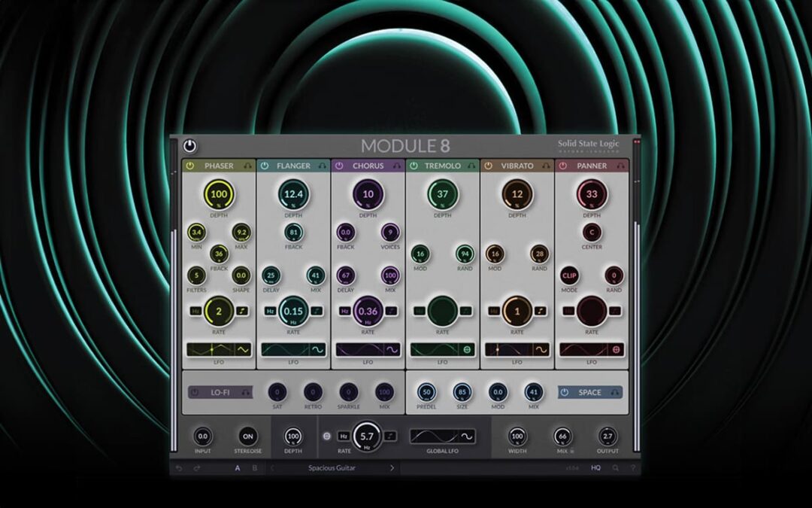Click the global LFO link icon beside Rate
This screenshot has height=508, width=812.
point(327,437)
